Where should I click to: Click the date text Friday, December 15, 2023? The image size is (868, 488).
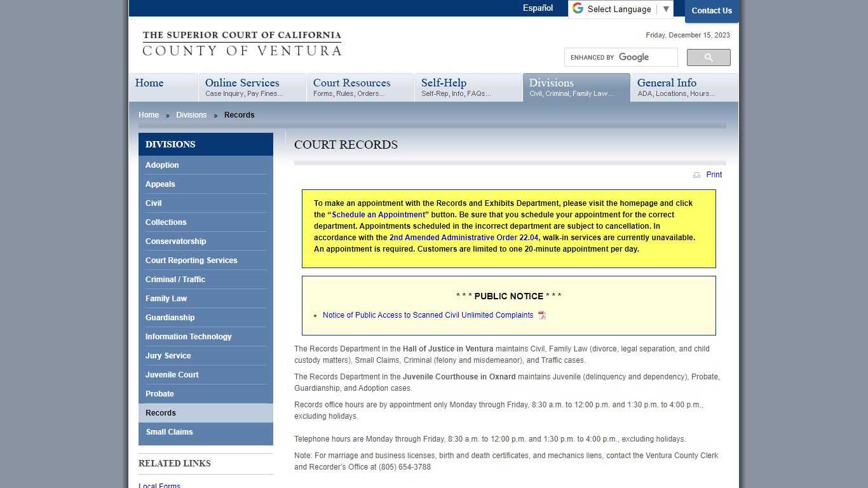coord(688,36)
